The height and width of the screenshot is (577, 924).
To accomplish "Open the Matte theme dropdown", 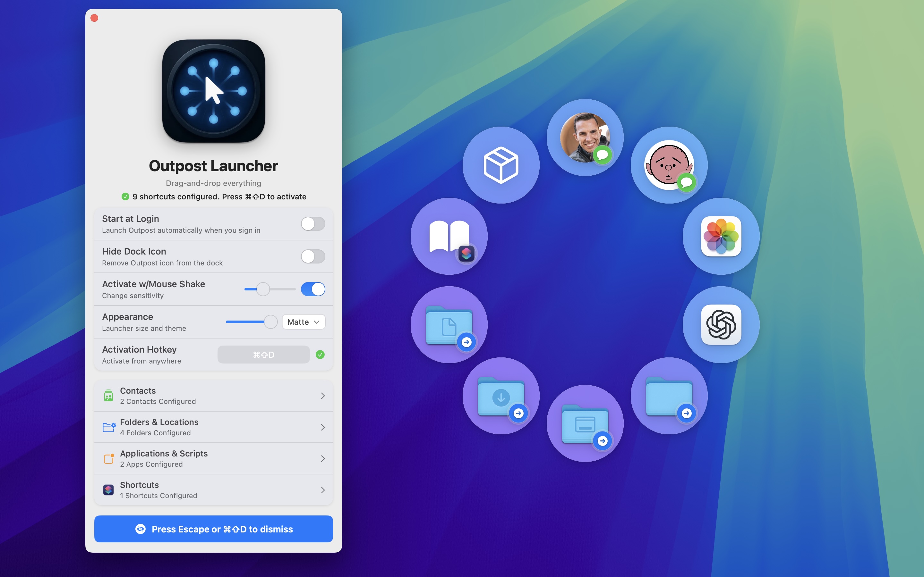I will point(303,322).
